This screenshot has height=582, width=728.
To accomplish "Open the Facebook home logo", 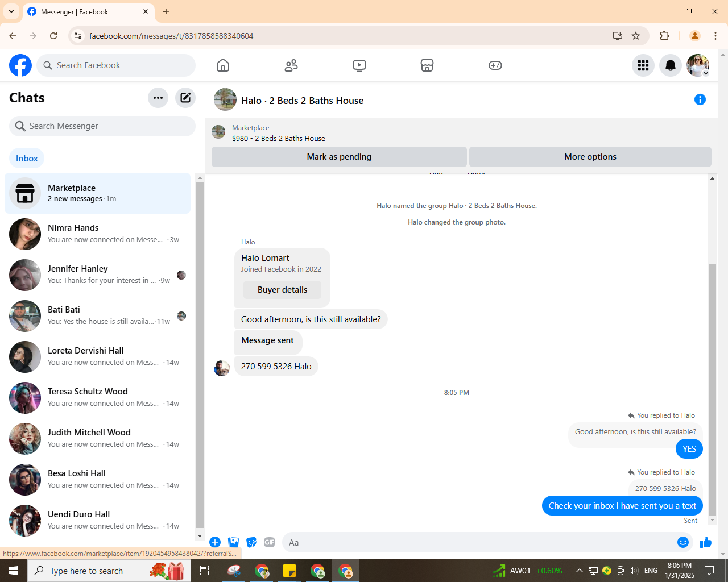I will coord(20,65).
